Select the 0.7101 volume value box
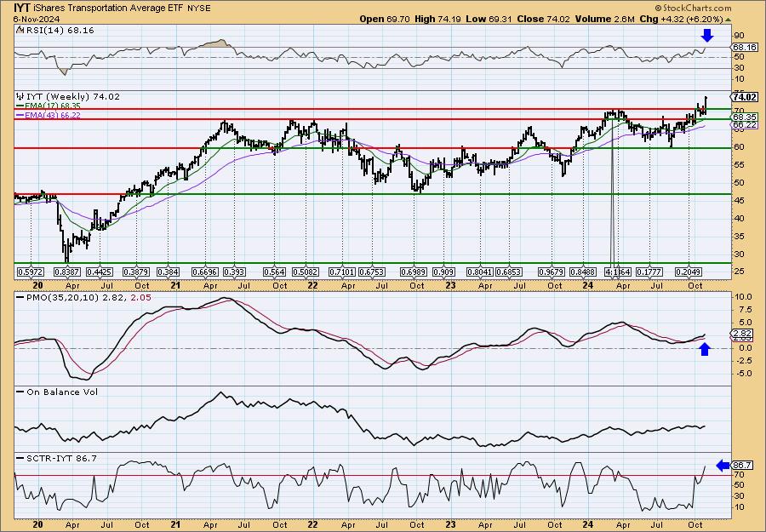 [342, 272]
